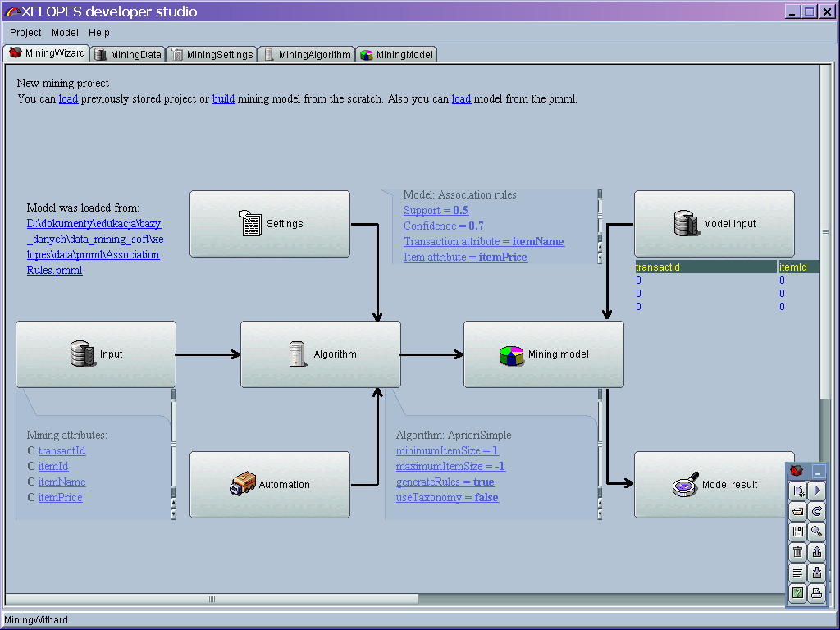This screenshot has width=840, height=630.
Task: Open the Project menu
Action: point(25,33)
